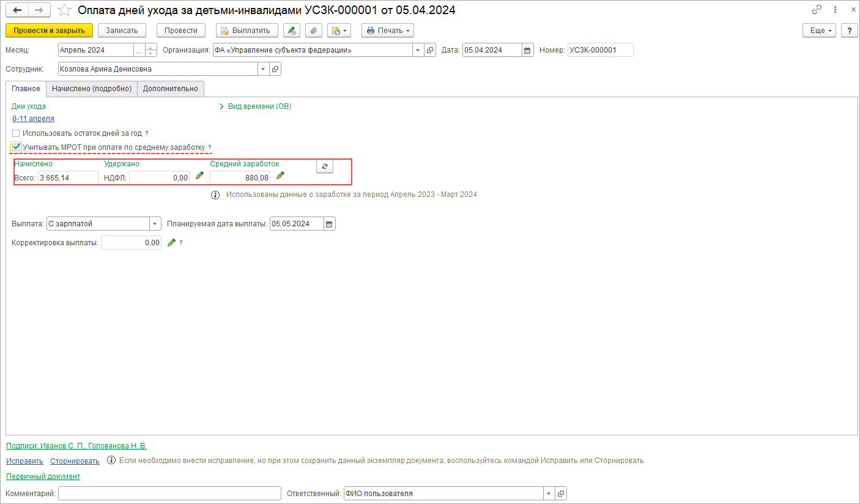Switch to Начислено (подробно) tab
Screen dimensions: 860x504
pos(92,89)
